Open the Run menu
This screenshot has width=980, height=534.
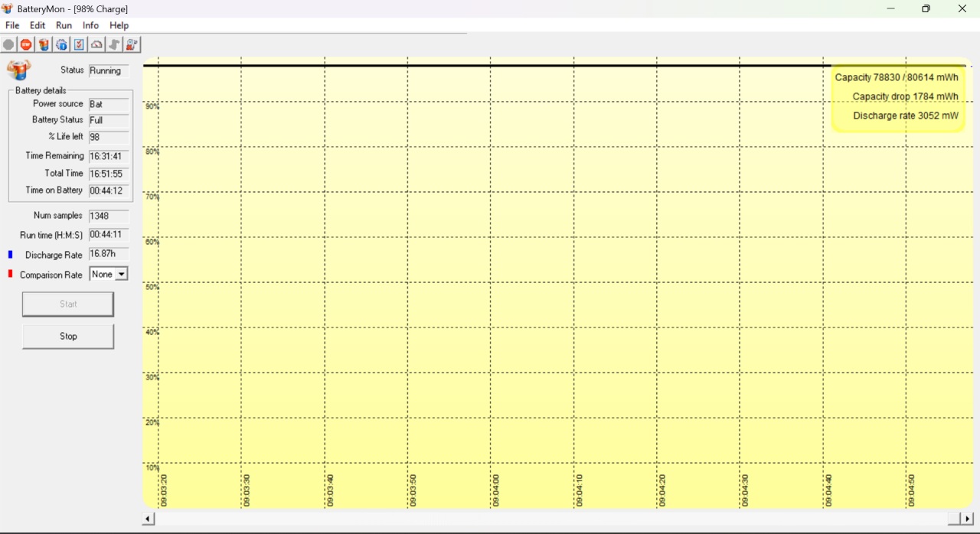[x=64, y=25]
